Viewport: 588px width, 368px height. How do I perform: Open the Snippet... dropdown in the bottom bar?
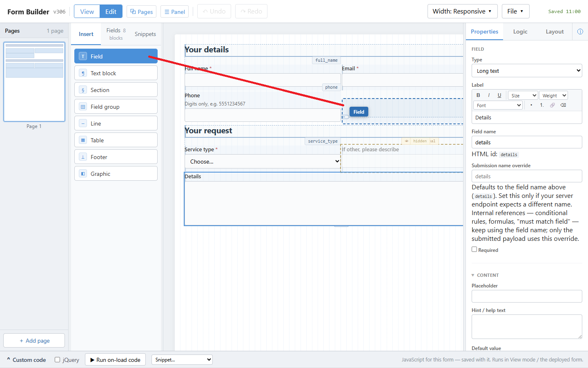point(182,360)
